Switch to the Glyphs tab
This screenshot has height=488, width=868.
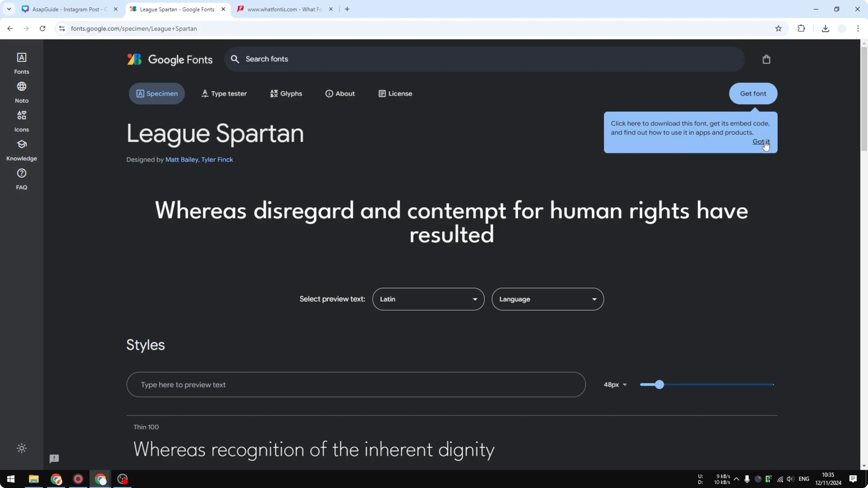click(286, 93)
